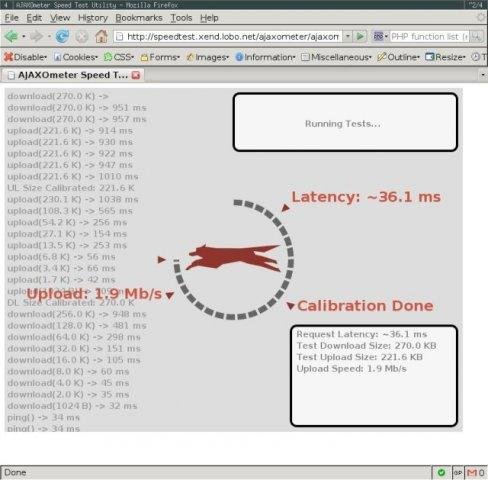Click the search magnifier button
Screen dimensions: 488x480
(x=477, y=36)
